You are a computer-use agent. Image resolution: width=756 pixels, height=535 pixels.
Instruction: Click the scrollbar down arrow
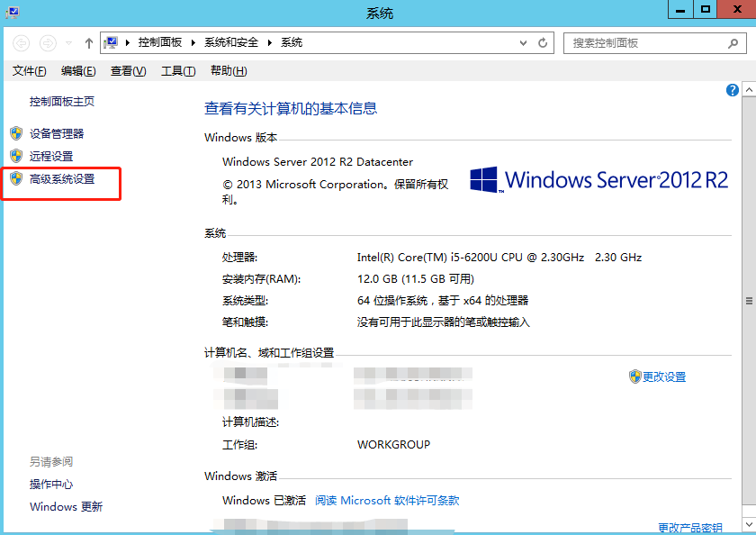click(x=749, y=524)
